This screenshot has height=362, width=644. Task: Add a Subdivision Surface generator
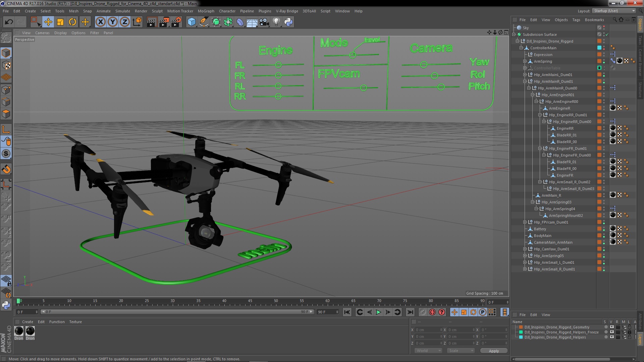point(216,22)
